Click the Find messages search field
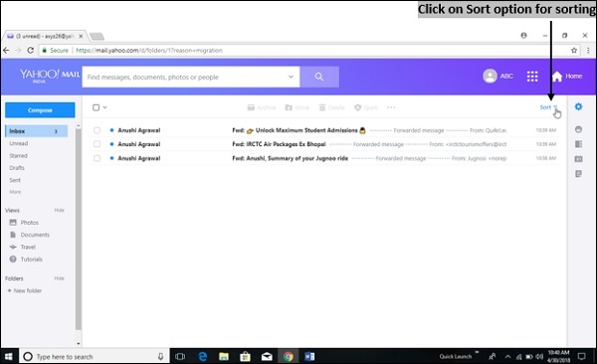 coord(185,77)
